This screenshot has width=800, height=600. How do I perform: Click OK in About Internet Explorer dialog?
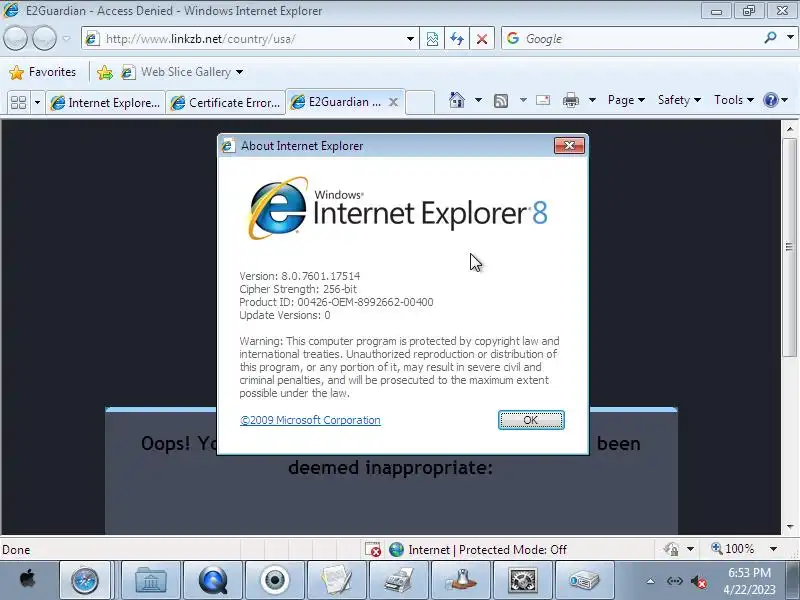click(531, 420)
